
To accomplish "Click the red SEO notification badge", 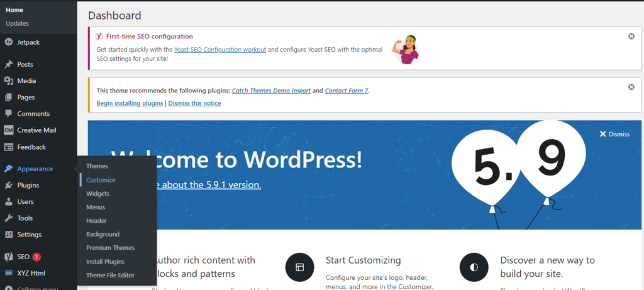I will coord(36,257).
